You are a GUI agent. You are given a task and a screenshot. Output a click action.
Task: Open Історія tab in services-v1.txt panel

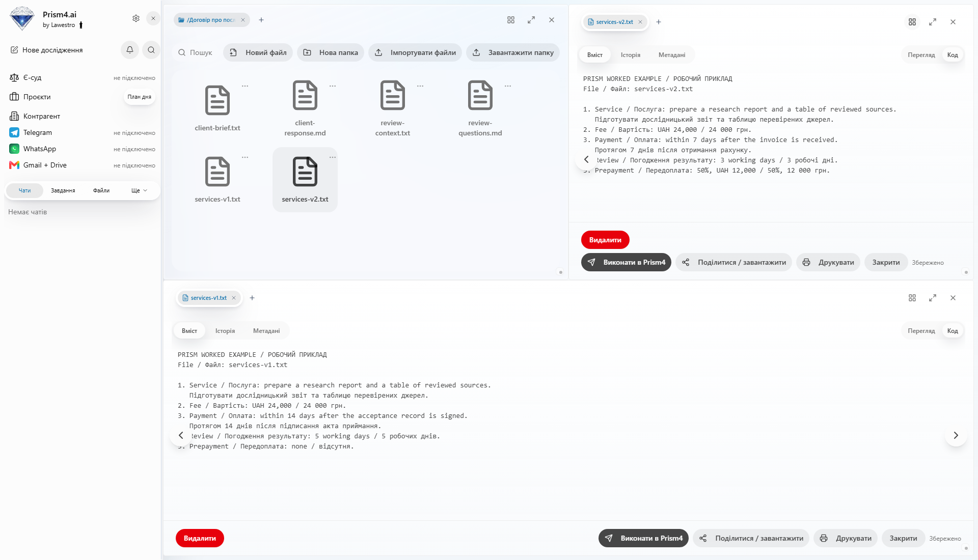(225, 331)
